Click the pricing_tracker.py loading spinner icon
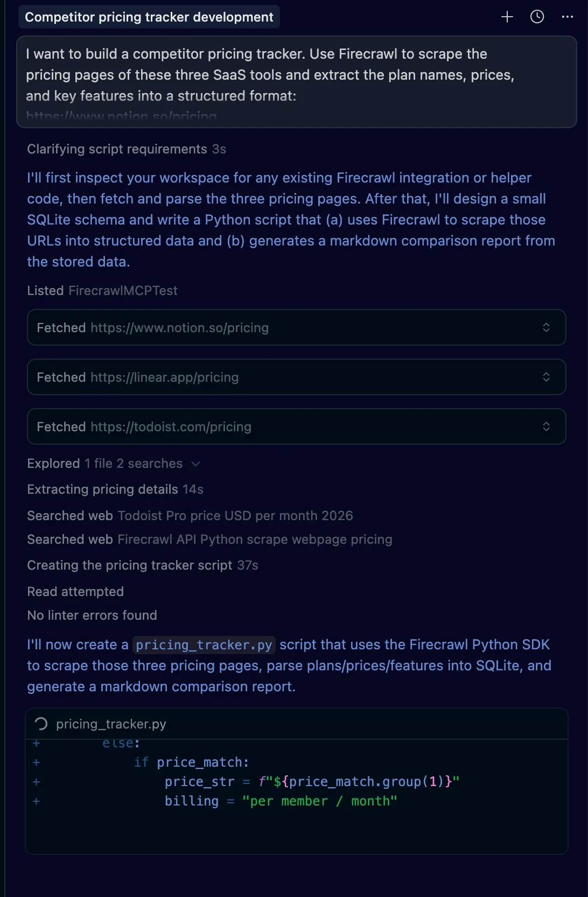 [41, 724]
